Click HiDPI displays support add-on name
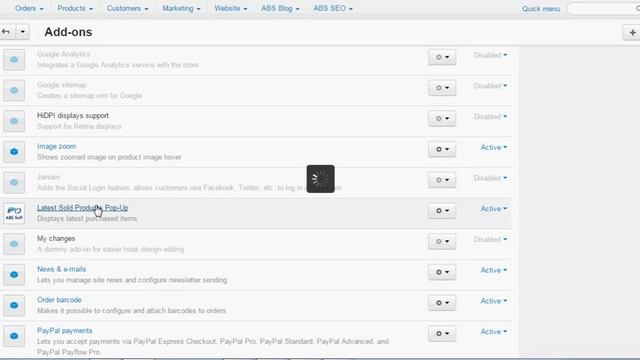 [x=73, y=116]
